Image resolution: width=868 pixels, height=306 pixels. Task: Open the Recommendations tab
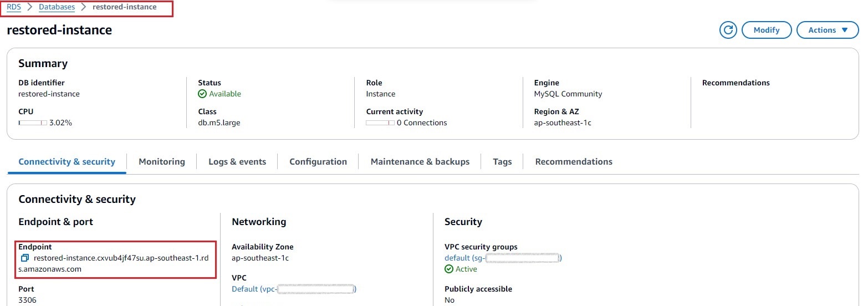pos(574,162)
